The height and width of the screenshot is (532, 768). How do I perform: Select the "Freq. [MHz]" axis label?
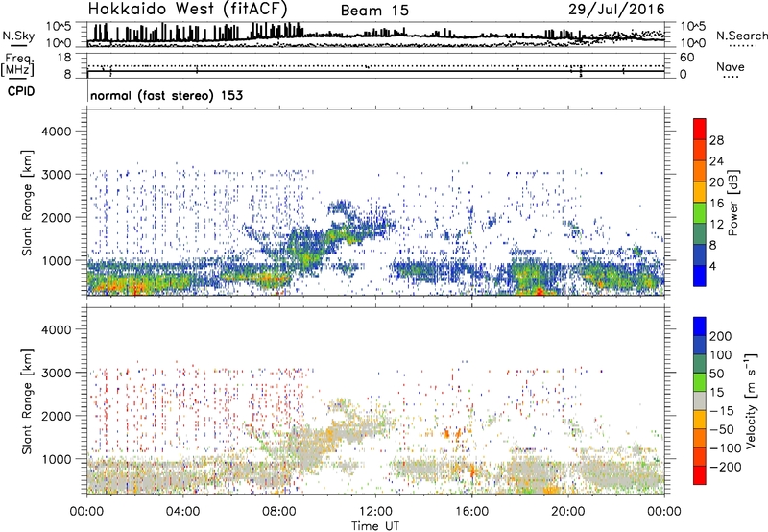pyautogui.click(x=18, y=64)
